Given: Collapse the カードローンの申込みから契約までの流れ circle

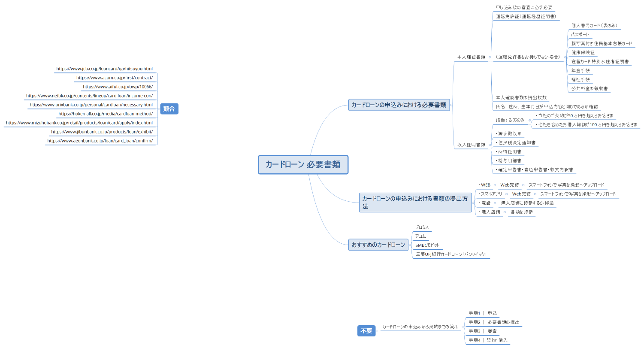Looking at the screenshot, I should pos(463,327).
